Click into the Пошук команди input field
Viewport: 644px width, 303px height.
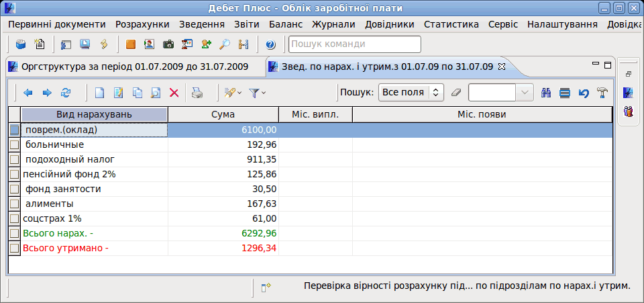click(355, 44)
